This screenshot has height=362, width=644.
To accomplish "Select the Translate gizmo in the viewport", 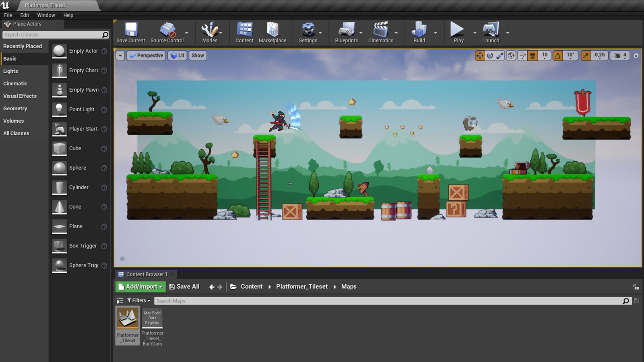I will point(480,56).
